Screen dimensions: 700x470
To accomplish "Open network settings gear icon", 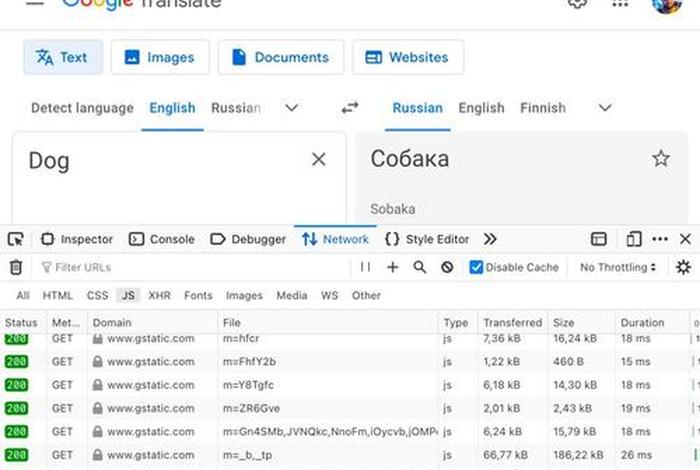I will (x=683, y=267).
